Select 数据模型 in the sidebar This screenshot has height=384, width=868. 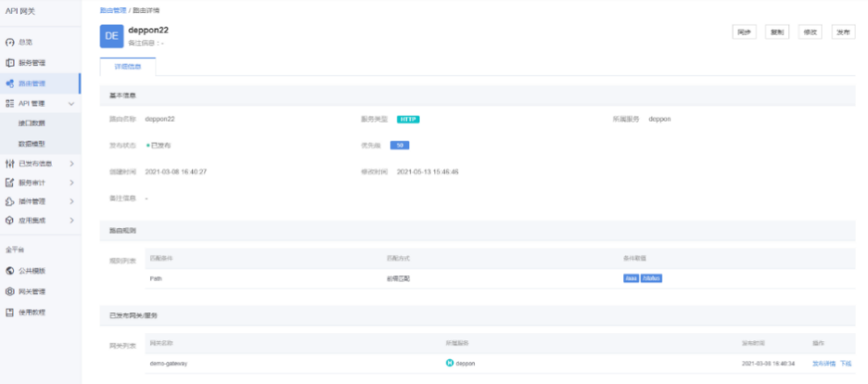32,143
